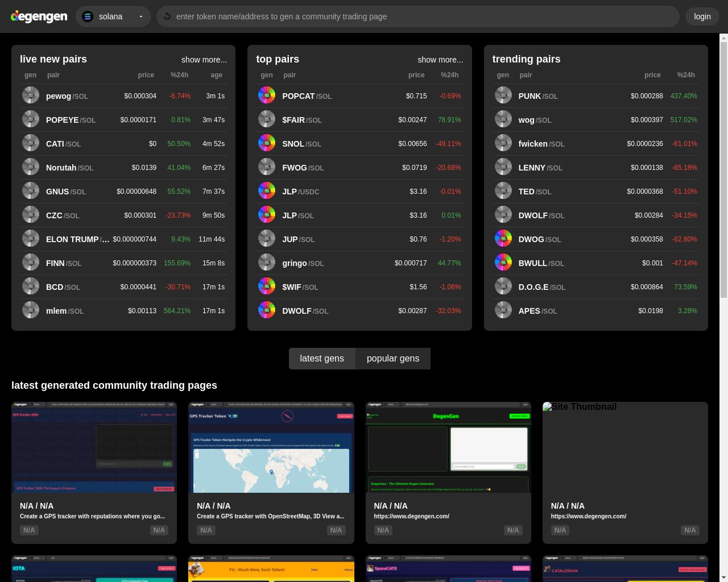This screenshot has height=582, width=728.
Task: Open the LENNY/SOL trending pair
Action: (x=595, y=168)
